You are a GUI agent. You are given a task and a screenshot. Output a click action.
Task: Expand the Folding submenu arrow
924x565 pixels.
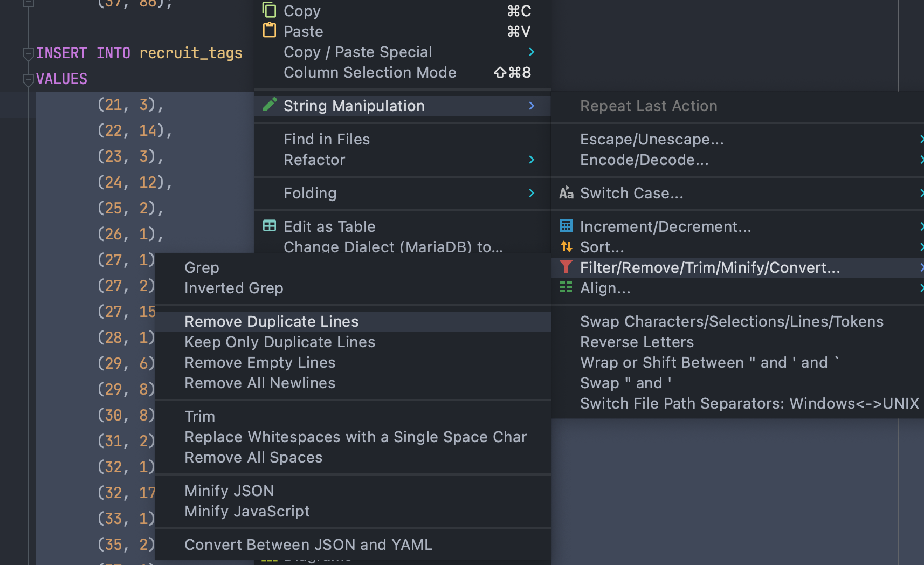pos(532,193)
